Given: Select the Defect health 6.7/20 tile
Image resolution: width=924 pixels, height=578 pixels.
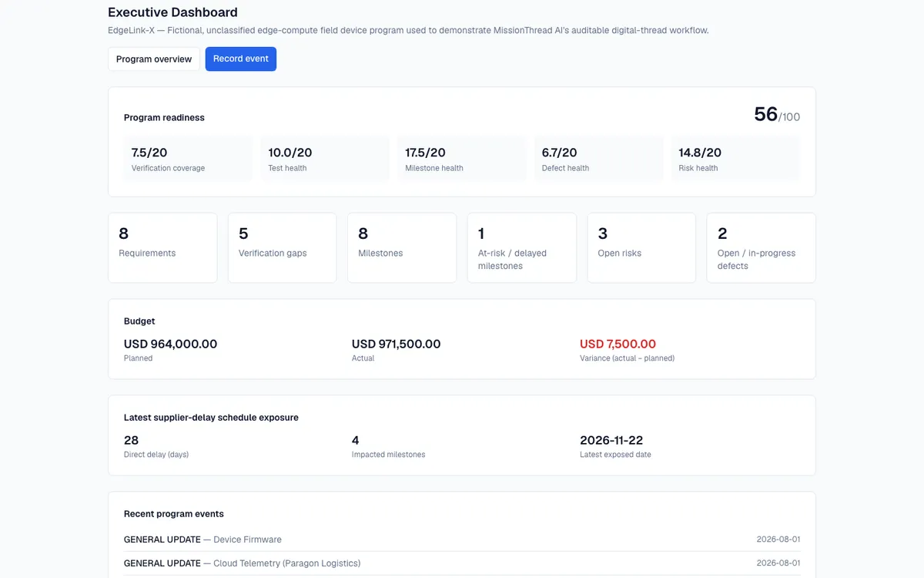Looking at the screenshot, I should pyautogui.click(x=598, y=160).
